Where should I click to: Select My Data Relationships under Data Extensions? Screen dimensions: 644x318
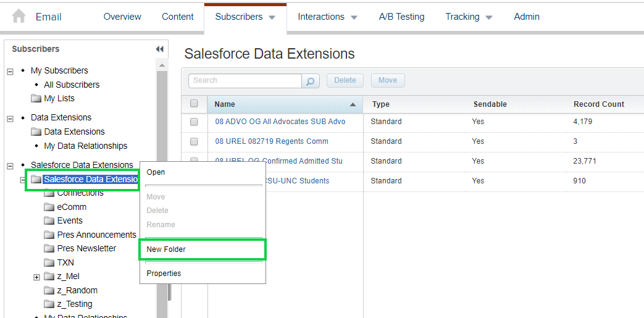tap(85, 146)
